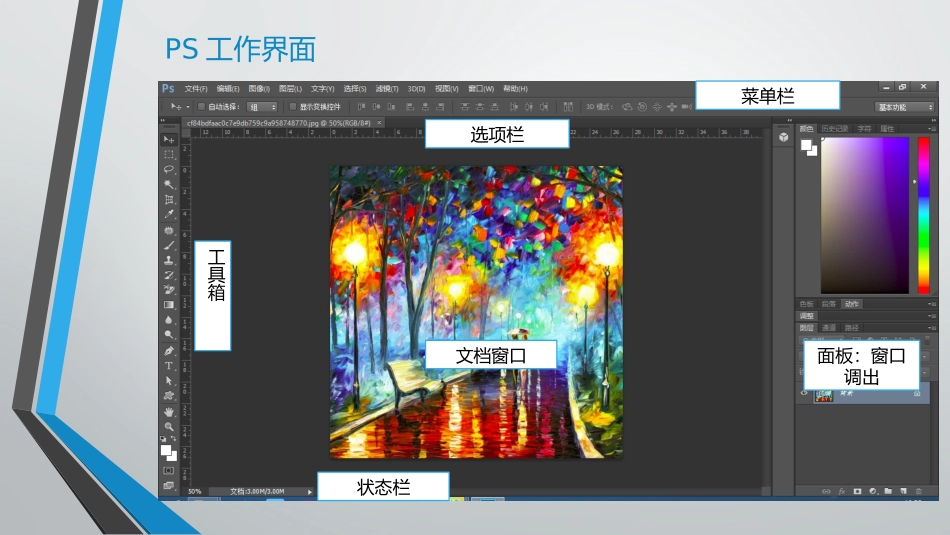Select the Eyedropper tool
The image size is (950, 535).
169,214
